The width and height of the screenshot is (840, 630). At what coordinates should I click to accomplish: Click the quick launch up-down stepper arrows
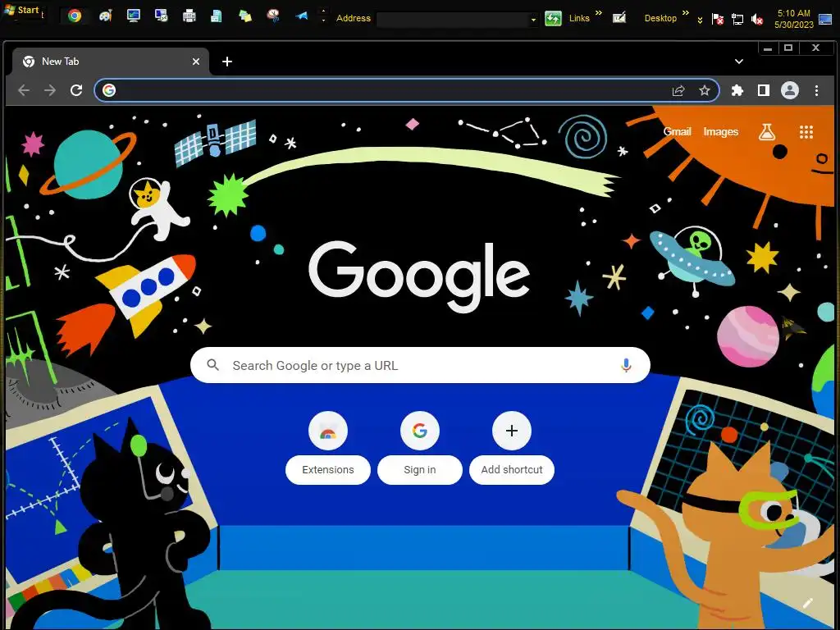pos(323,15)
